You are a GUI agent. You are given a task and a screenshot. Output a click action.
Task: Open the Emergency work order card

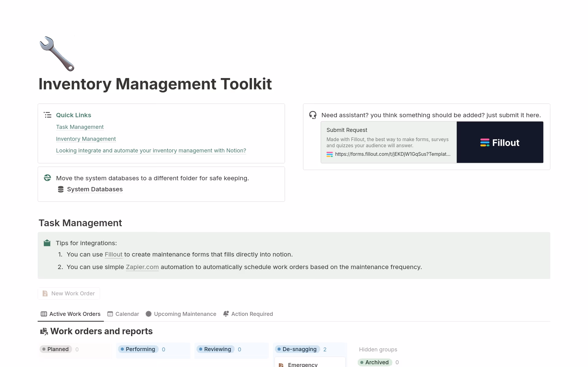(303, 364)
